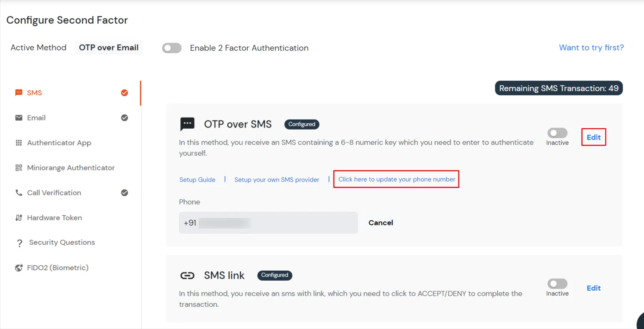Click the Call Verification phone icon
Image resolution: width=644 pixels, height=329 pixels.
[x=19, y=192]
